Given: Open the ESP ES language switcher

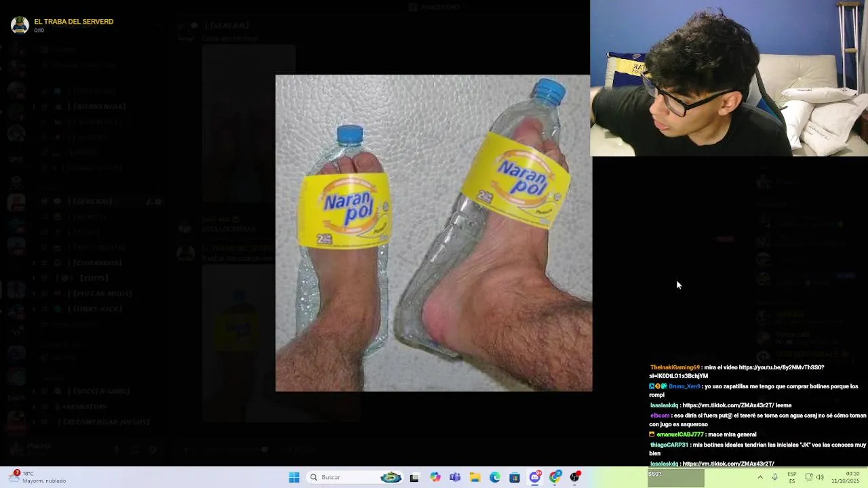Looking at the screenshot, I should tap(792, 477).
